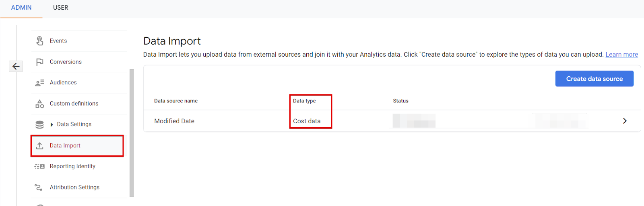Screen dimensions: 644x206
Task: Click the Data type column header
Action: (304, 101)
